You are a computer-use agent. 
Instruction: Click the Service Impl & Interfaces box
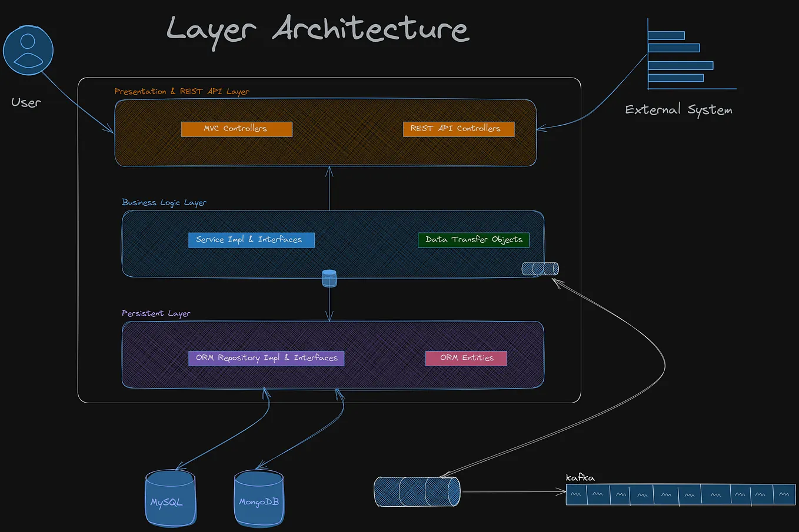click(251, 239)
